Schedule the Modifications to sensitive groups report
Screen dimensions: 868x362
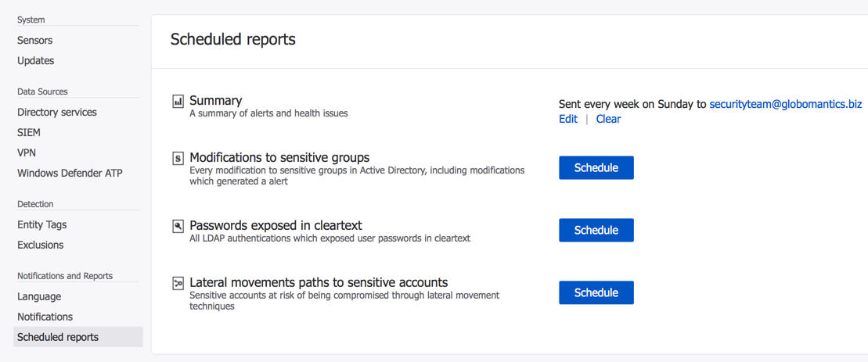tap(596, 167)
